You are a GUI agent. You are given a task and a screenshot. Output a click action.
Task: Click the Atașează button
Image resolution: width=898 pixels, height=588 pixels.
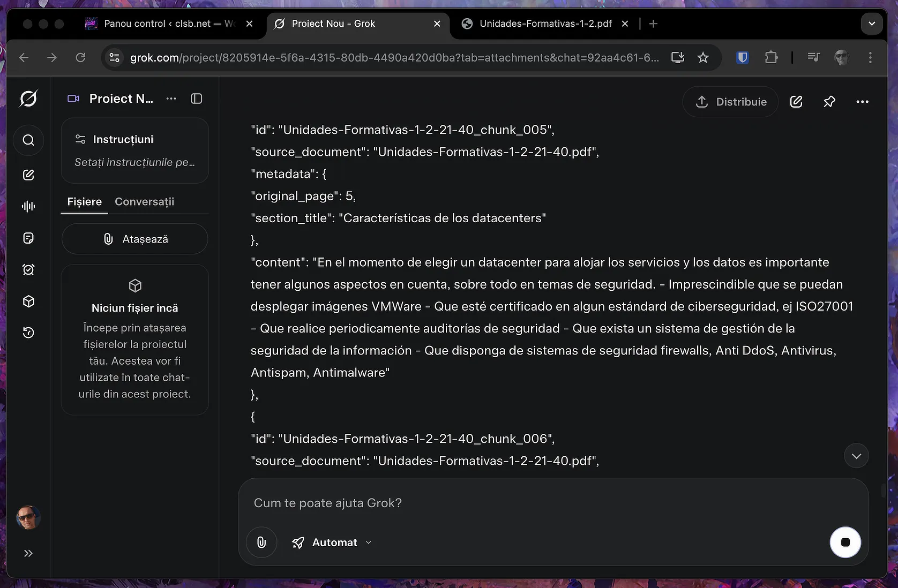click(135, 239)
